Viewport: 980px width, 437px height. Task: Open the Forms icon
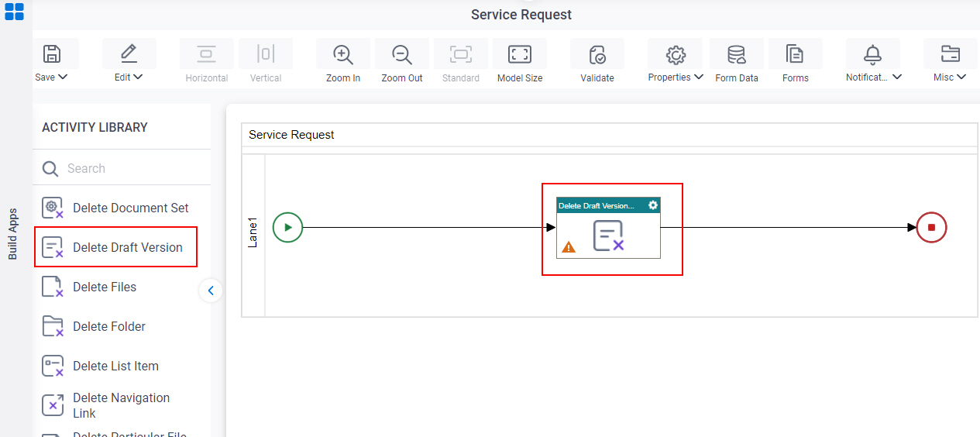pyautogui.click(x=796, y=54)
